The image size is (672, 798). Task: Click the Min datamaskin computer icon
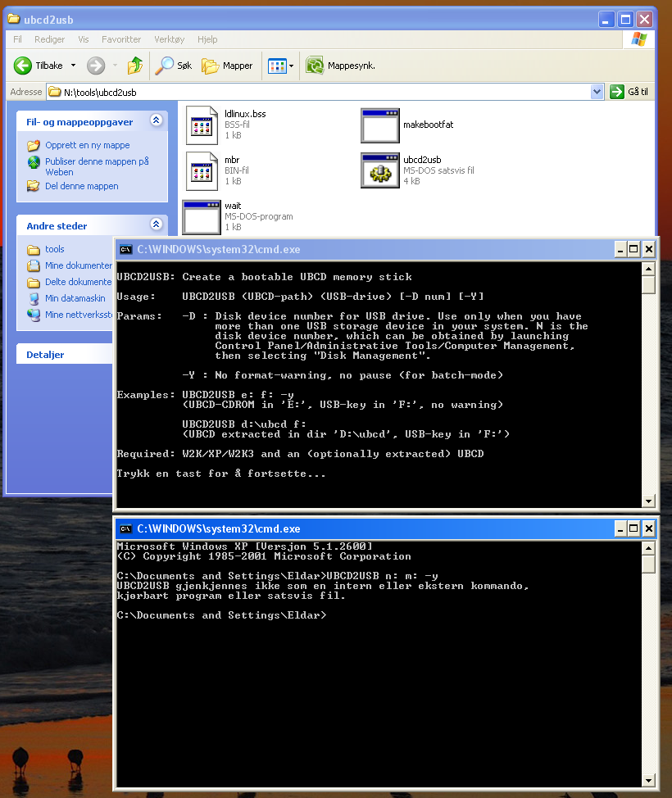(34, 299)
